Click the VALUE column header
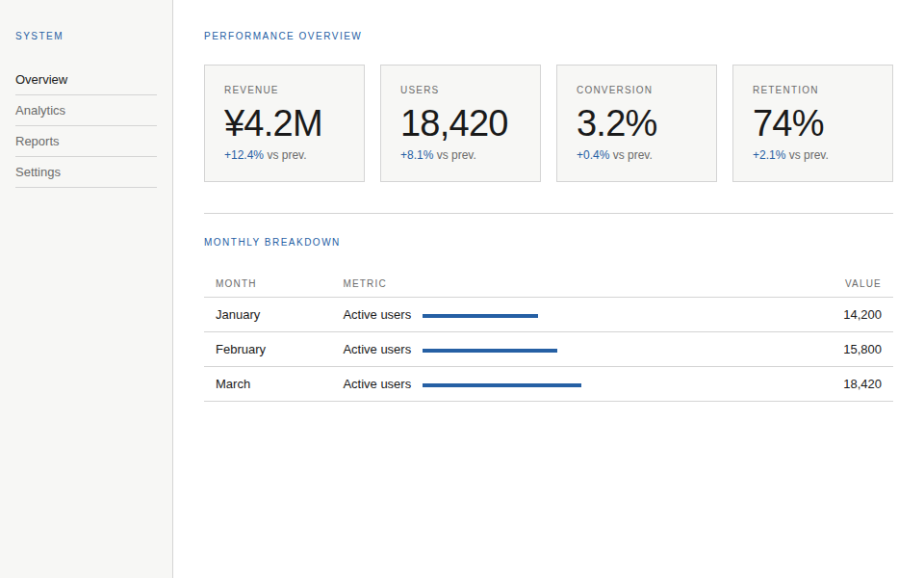 [x=862, y=283]
